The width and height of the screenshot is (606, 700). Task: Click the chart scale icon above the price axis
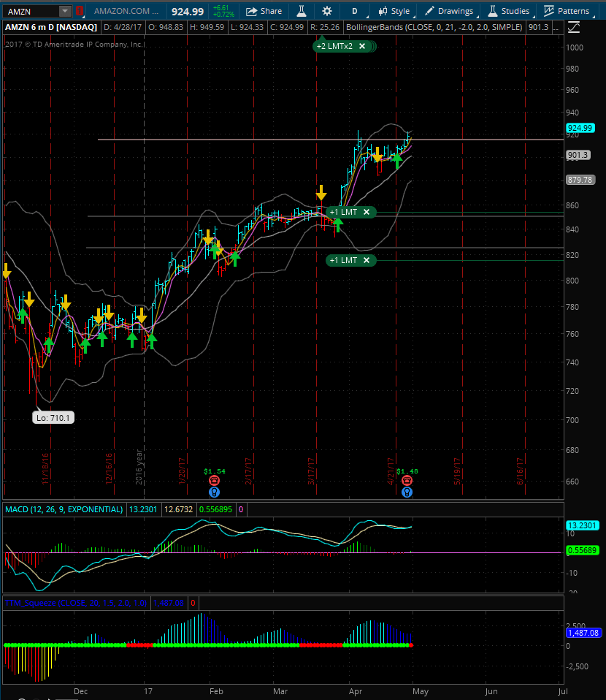[574, 28]
